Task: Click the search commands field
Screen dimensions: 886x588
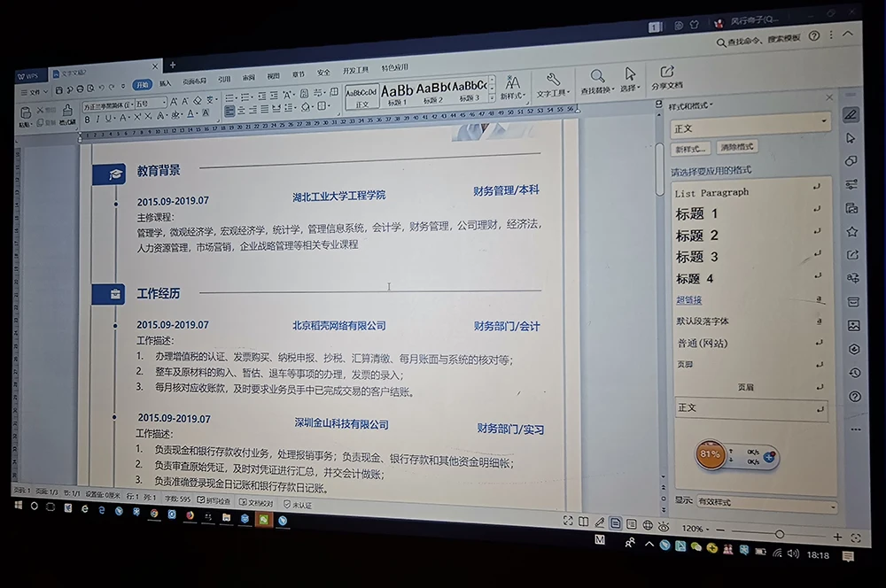Action: click(759, 40)
